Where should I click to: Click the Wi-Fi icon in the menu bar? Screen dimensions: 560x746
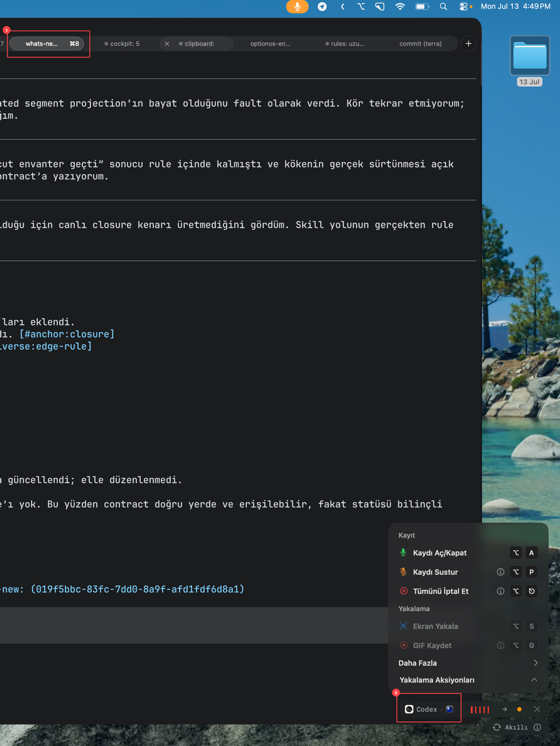(400, 7)
